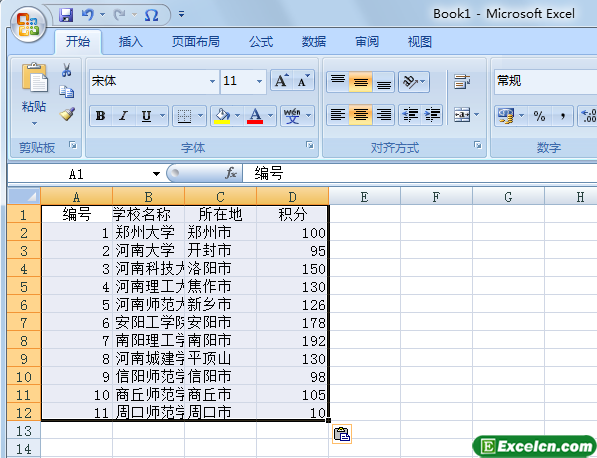Apply yellow fill color bucket
The height and width of the screenshot is (458, 597).
222,116
